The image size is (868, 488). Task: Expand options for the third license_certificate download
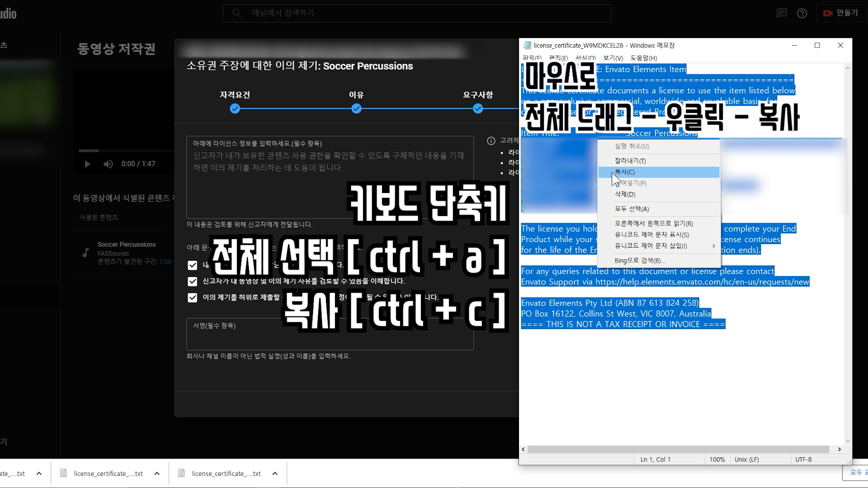point(275,474)
